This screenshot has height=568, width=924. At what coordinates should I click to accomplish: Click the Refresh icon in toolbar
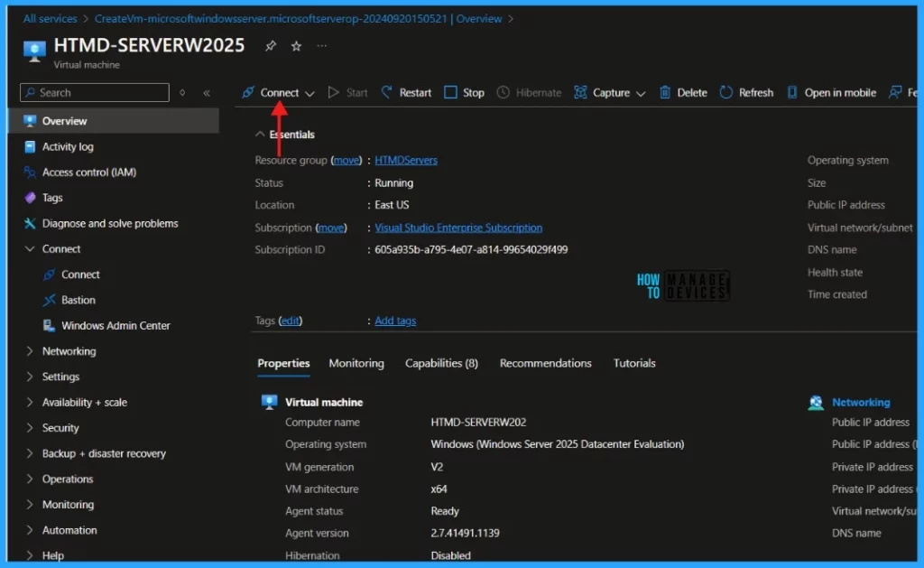(x=726, y=92)
